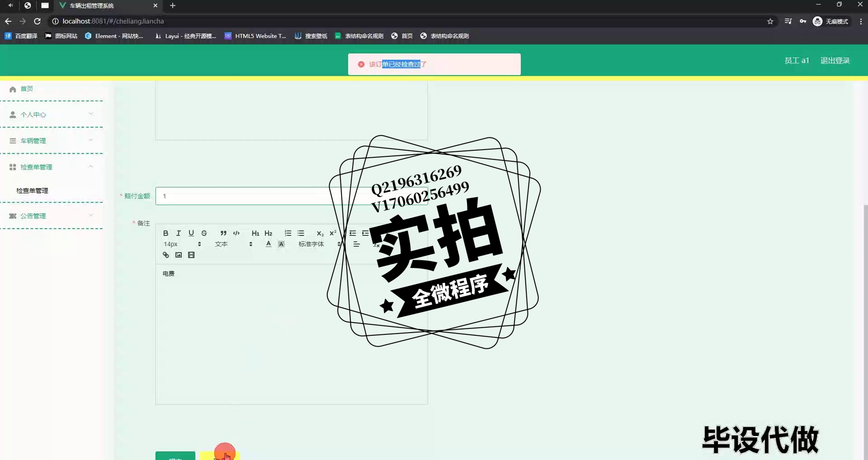Expand the 公告管理 sidebar menu
This screenshot has height=460, width=868.
point(52,216)
